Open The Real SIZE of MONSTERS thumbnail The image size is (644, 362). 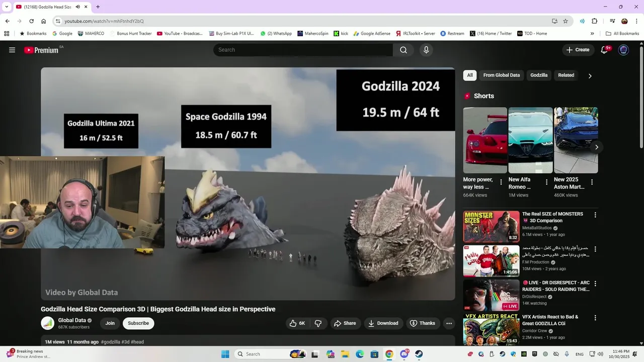tap(491, 226)
